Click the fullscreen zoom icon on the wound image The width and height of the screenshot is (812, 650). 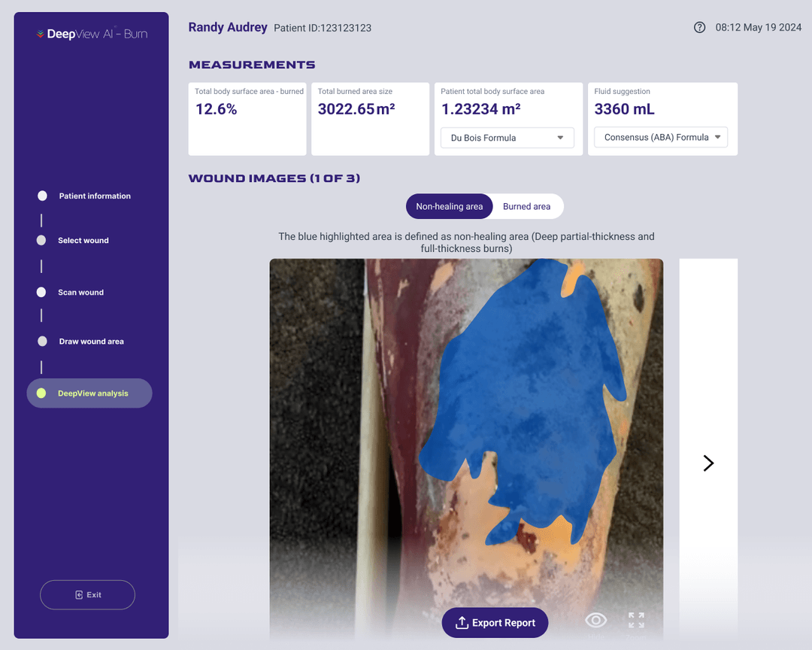pyautogui.click(x=636, y=620)
